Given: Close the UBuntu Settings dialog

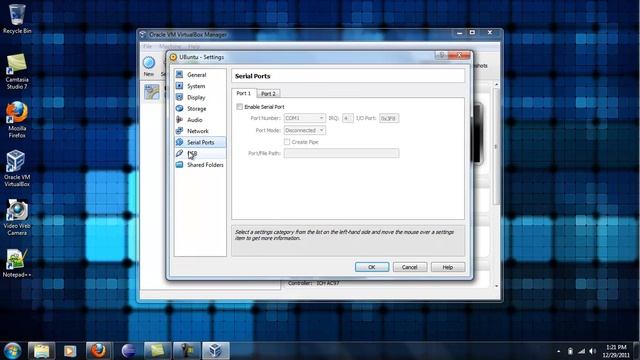Looking at the screenshot, I should tap(459, 55).
